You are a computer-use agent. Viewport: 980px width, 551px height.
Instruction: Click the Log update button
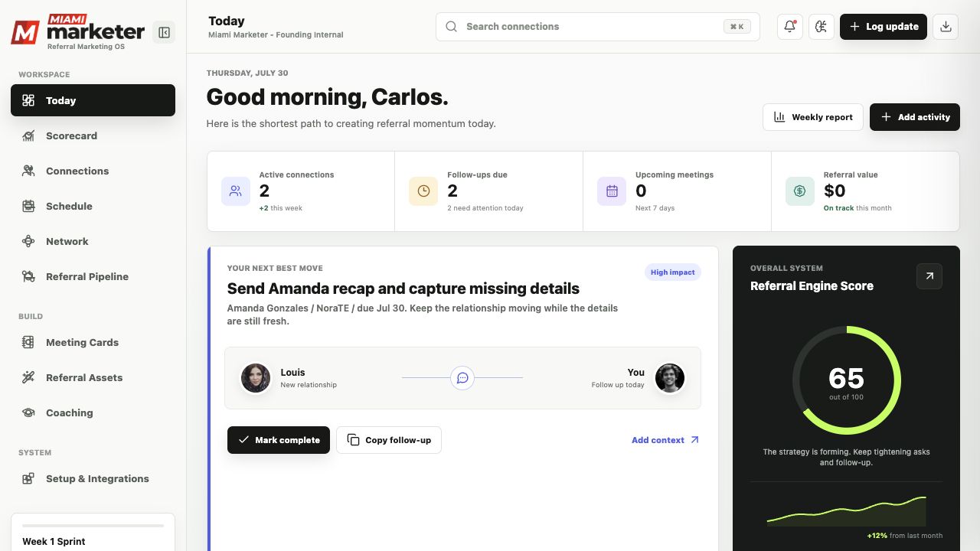click(884, 27)
